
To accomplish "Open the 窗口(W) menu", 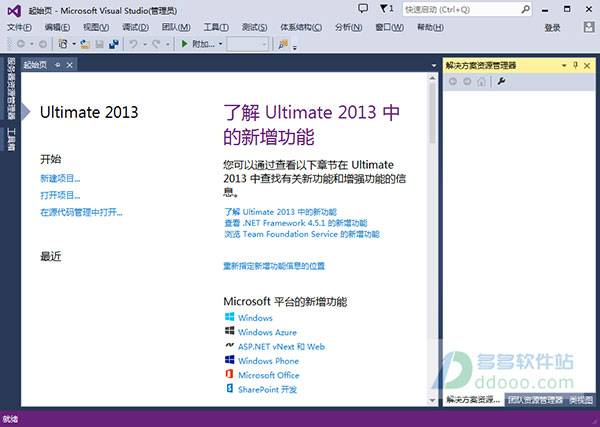I will [390, 27].
